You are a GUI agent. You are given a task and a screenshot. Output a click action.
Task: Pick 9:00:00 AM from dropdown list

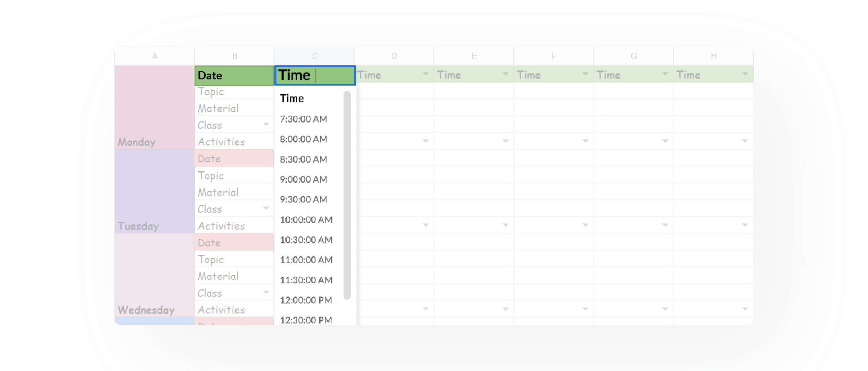303,180
